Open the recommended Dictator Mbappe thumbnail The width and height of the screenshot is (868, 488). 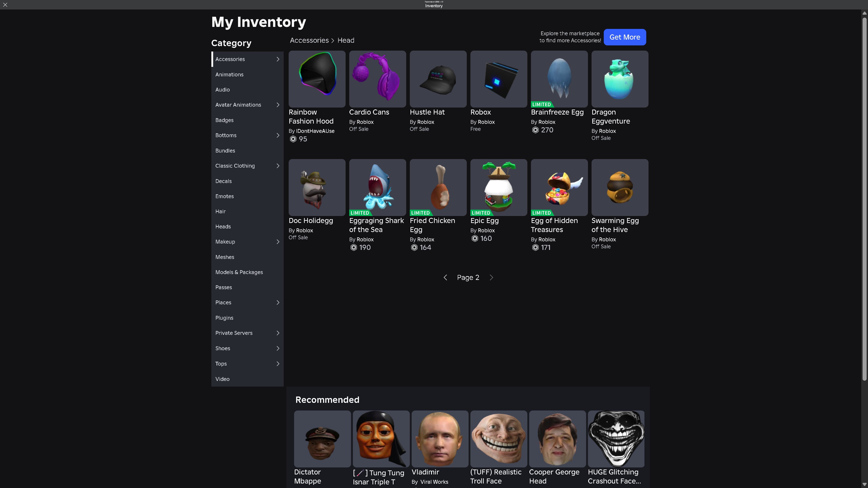pyautogui.click(x=322, y=439)
